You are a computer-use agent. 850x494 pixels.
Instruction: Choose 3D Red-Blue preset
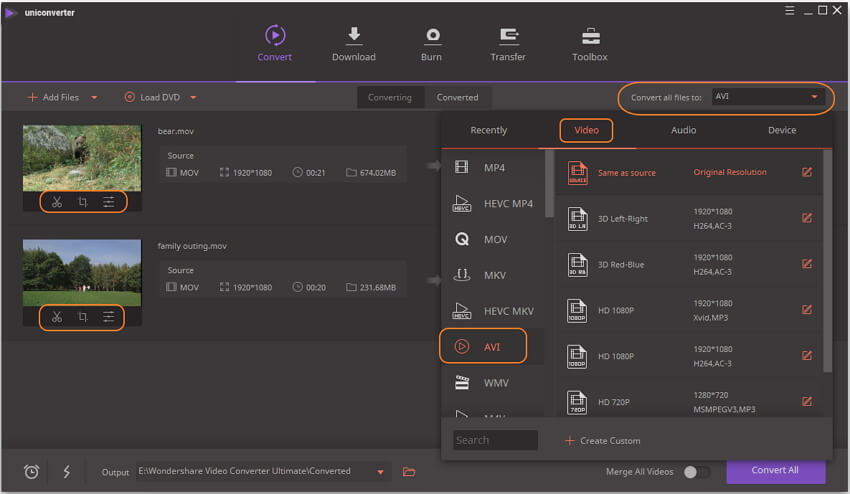coord(688,265)
